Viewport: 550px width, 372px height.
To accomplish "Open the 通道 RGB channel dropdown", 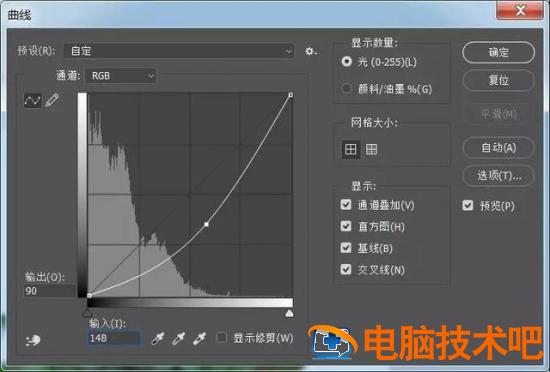I will (x=121, y=76).
